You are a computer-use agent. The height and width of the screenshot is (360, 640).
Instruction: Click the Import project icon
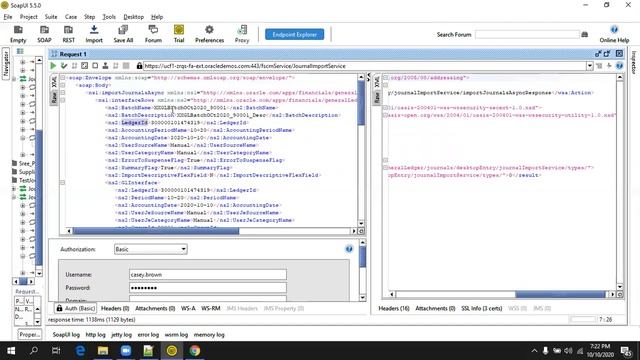click(94, 34)
